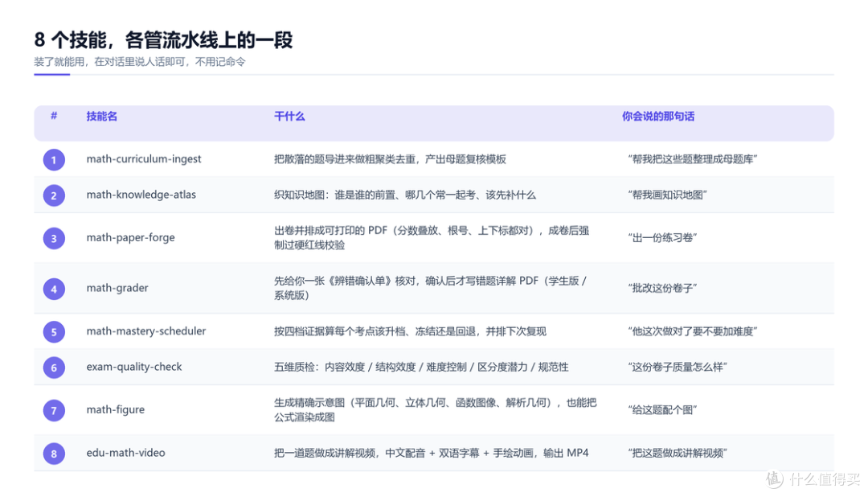Click the 干什么 column header
This screenshot has height=497, width=868.
tap(289, 117)
